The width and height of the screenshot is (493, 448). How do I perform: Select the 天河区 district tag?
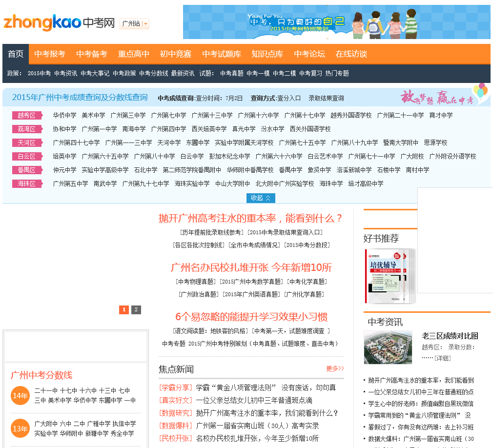pos(27,143)
